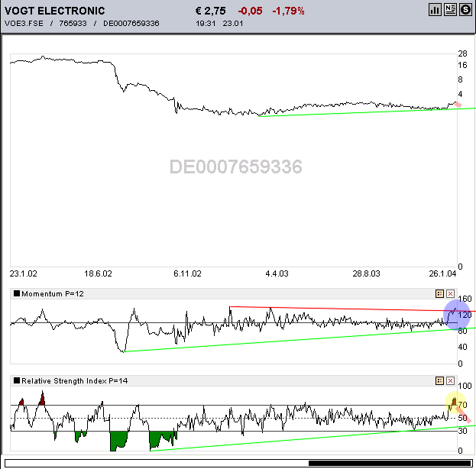Image resolution: width=476 pixels, height=469 pixels.
Task: Click the 4.4.03 date axis label
Action: pyautogui.click(x=277, y=273)
